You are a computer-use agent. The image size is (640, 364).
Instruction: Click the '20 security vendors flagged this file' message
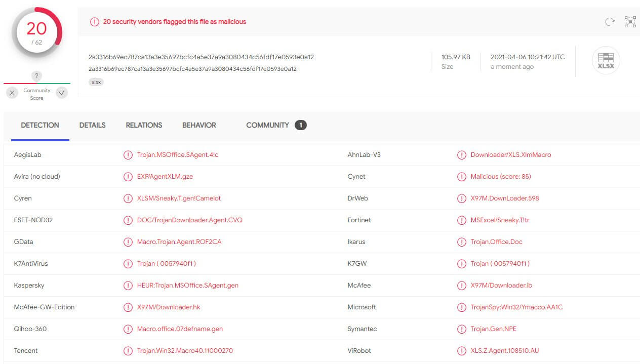[x=175, y=22]
